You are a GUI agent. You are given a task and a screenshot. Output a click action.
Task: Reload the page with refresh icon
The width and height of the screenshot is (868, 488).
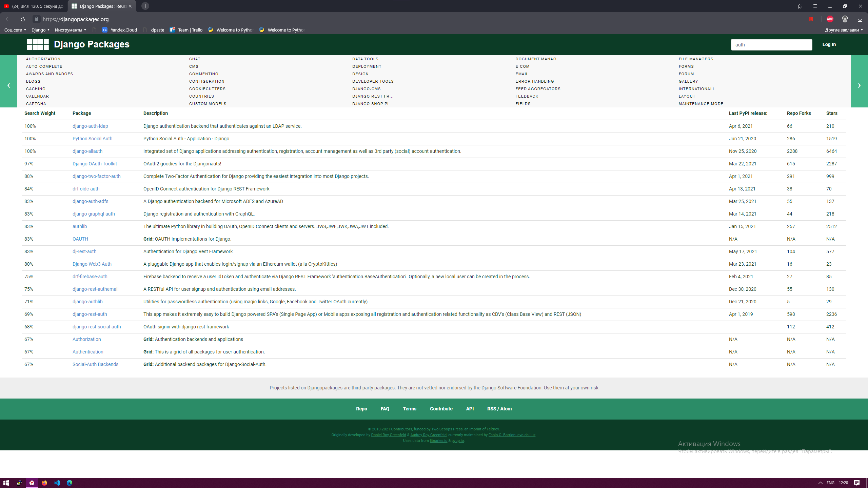(x=23, y=19)
